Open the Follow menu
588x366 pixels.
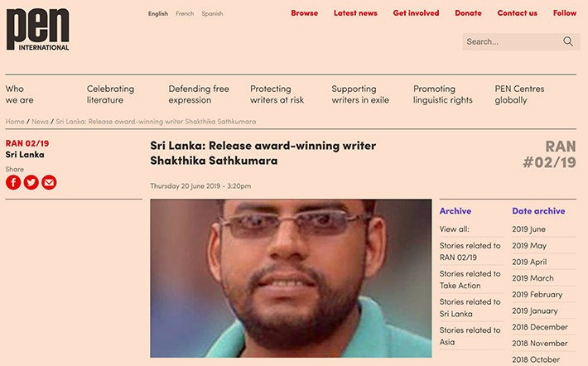(x=565, y=13)
